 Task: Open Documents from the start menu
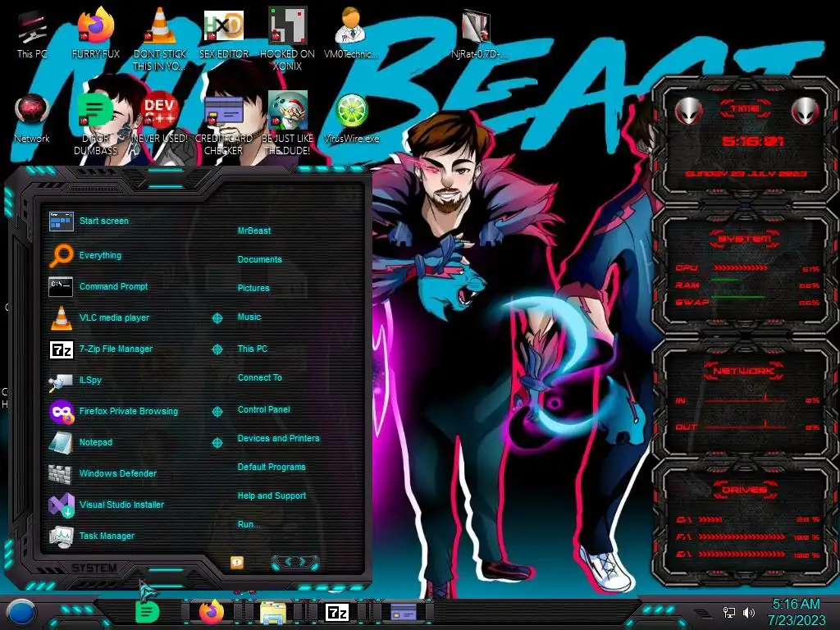coord(259,259)
